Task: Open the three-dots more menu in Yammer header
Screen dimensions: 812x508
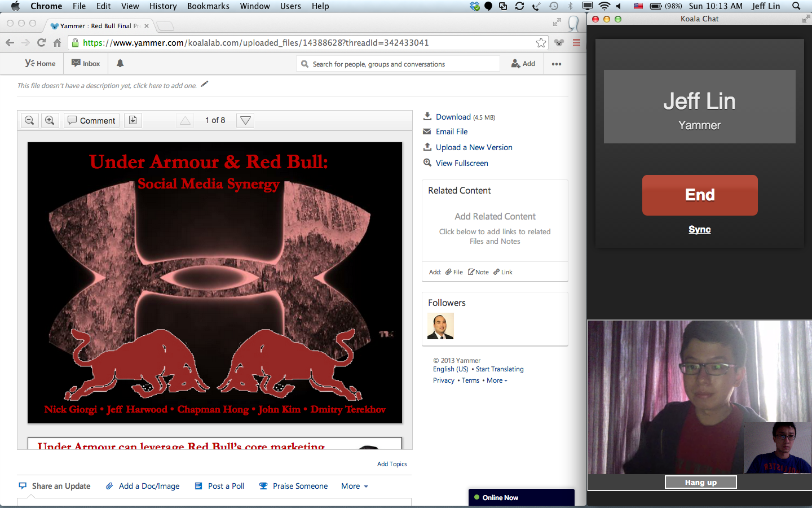Action: [x=557, y=64]
